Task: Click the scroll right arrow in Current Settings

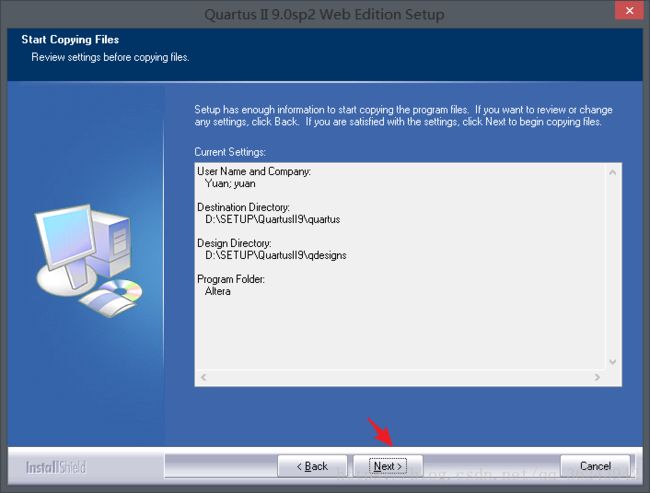Action: (x=597, y=377)
